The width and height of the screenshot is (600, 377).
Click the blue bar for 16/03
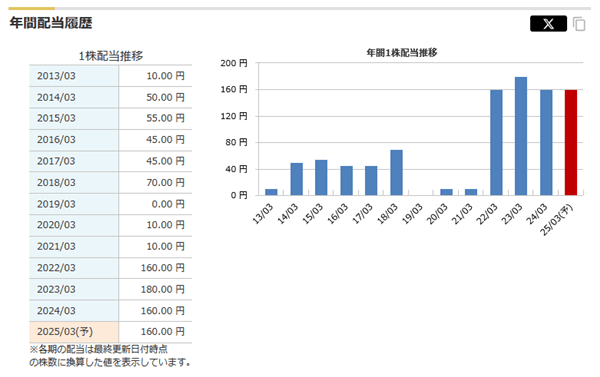347,181
